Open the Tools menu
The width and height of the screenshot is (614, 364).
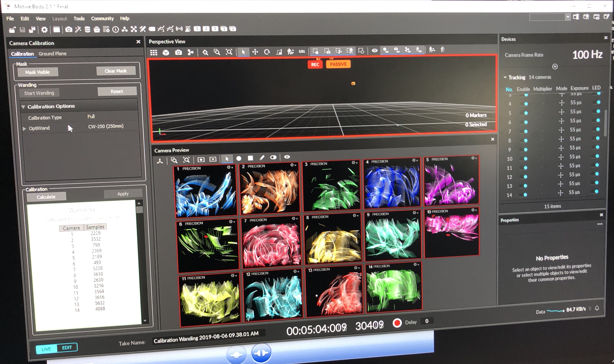coord(79,18)
